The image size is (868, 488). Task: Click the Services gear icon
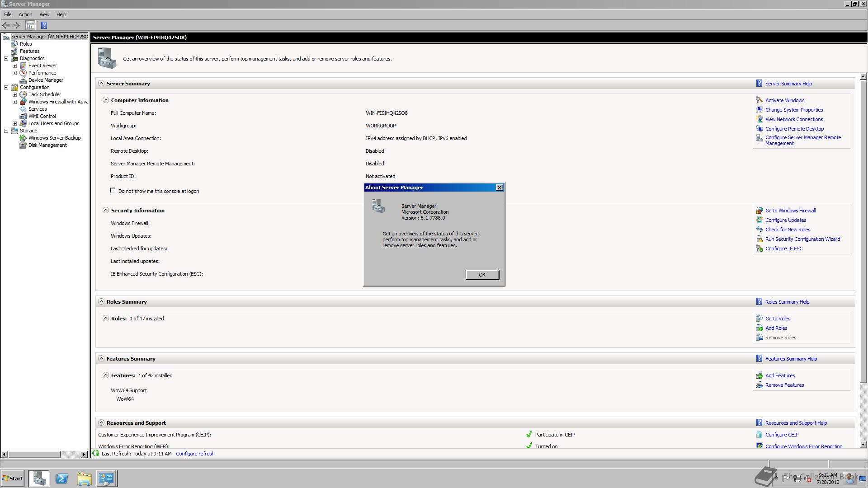(23, 109)
